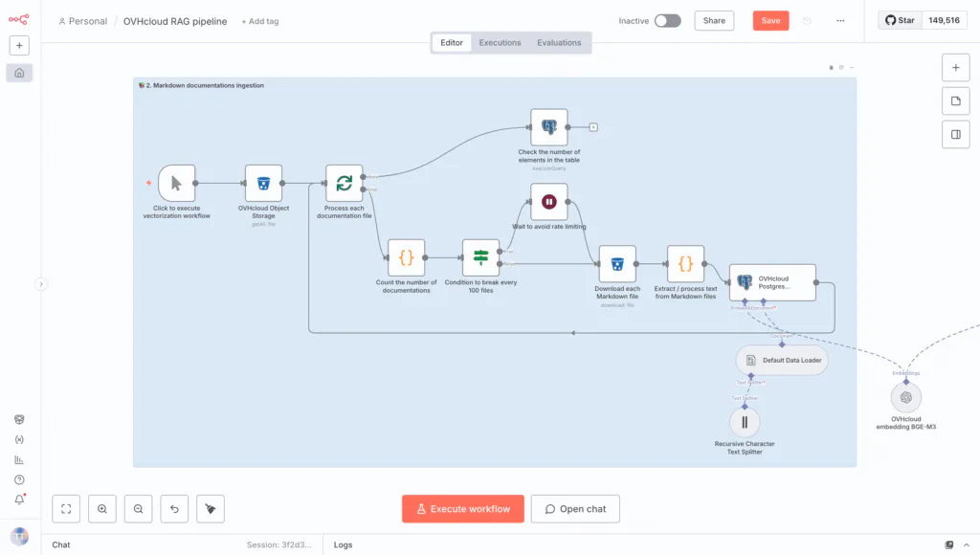Screen dimensions: 980x555
Task: Select the OVHcloud Object Storage node
Action: [x=264, y=183]
